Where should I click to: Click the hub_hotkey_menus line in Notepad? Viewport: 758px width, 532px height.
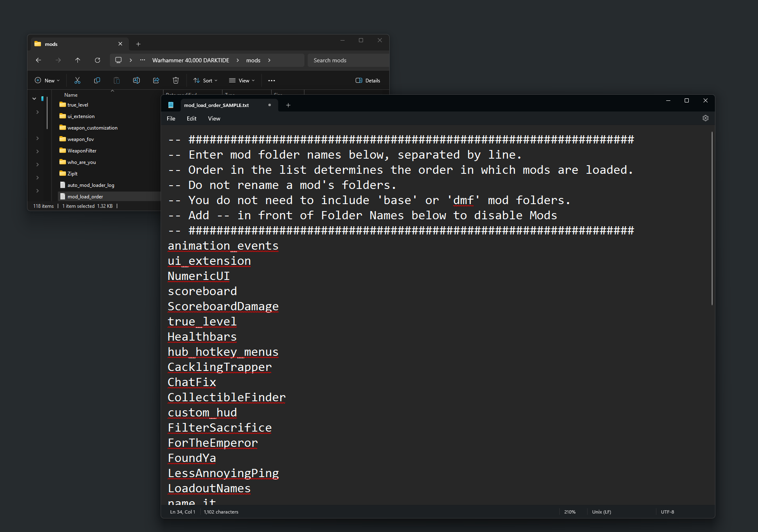click(223, 352)
